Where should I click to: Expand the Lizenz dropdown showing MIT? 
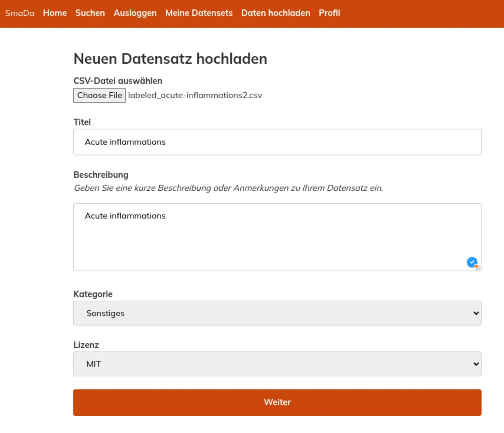[x=277, y=364]
